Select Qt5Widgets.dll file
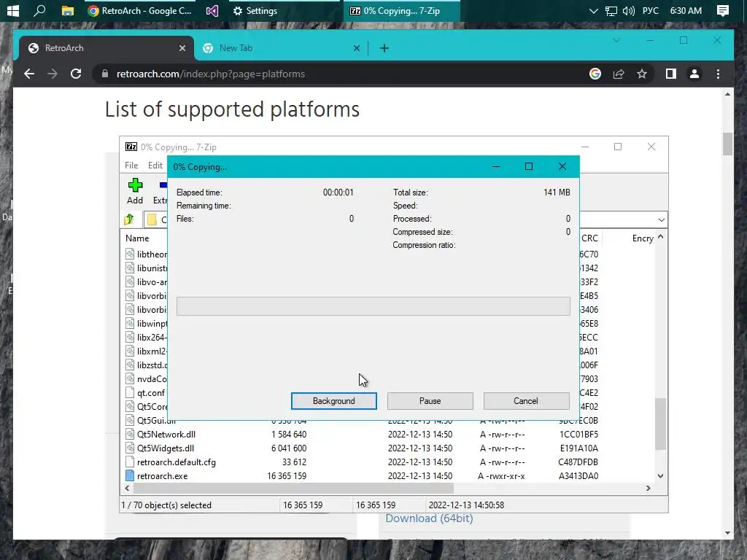 coord(166,448)
